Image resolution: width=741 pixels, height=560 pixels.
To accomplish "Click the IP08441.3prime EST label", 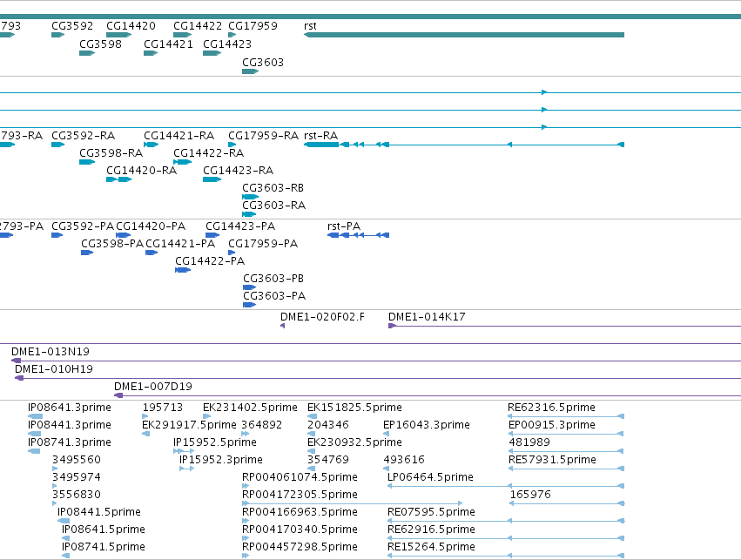I will (70, 425).
